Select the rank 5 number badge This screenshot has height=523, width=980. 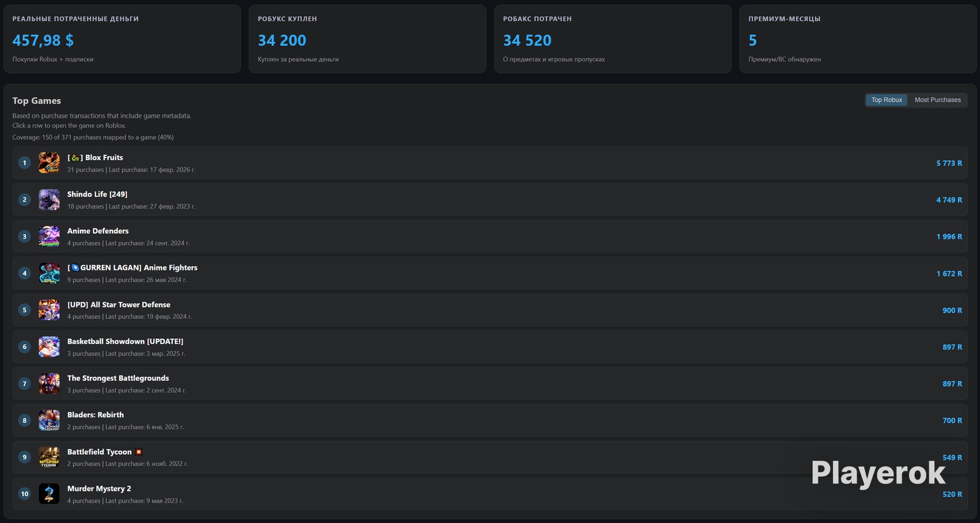[25, 310]
